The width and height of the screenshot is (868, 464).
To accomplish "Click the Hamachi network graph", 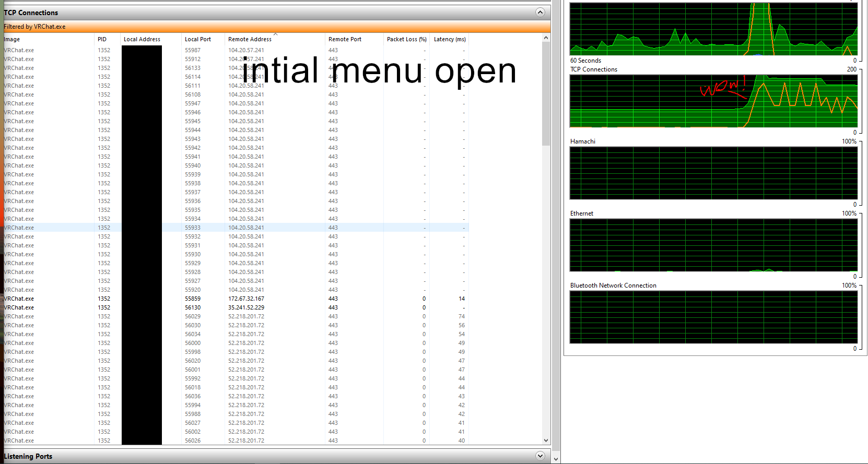I will (x=713, y=173).
